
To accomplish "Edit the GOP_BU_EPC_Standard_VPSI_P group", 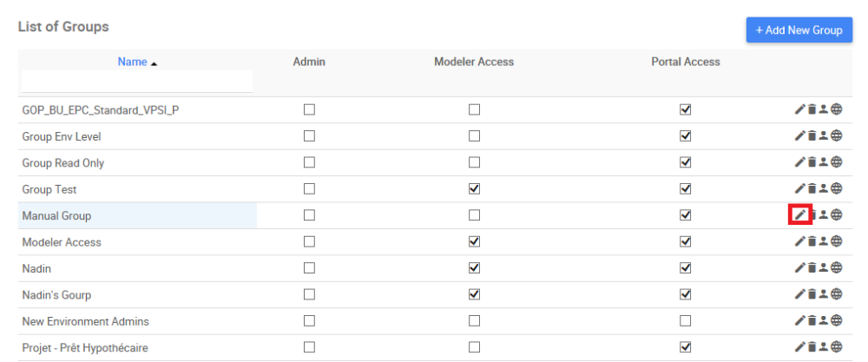I will coord(800,109).
